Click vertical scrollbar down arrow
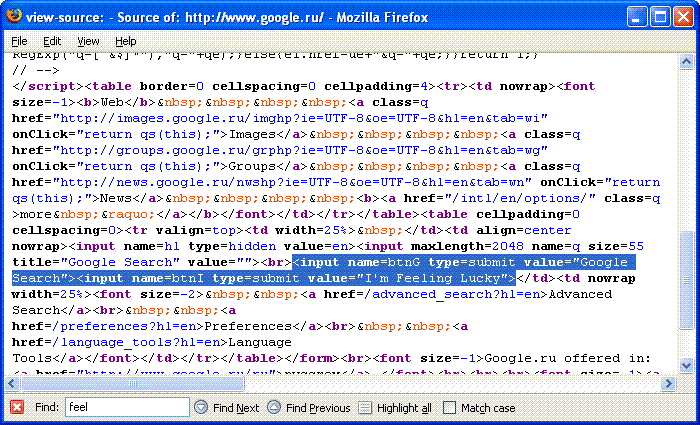Viewport: 700px width, 425px height. pos(686,365)
